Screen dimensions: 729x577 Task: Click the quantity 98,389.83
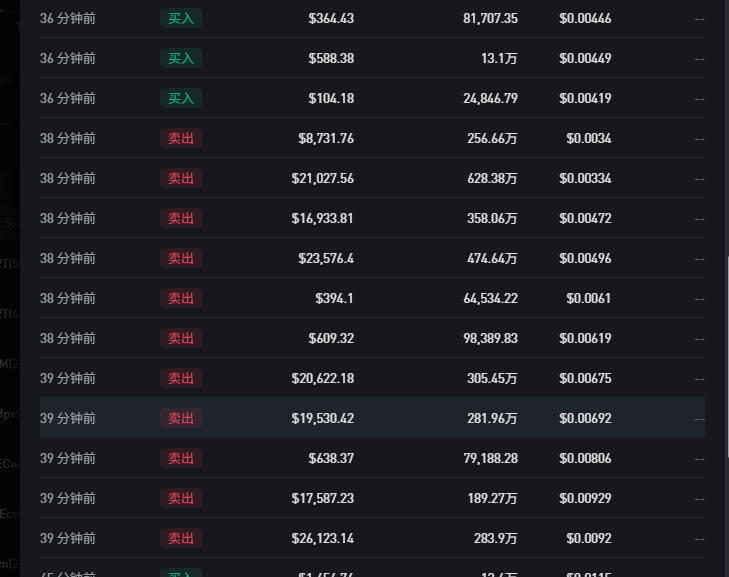coord(490,338)
